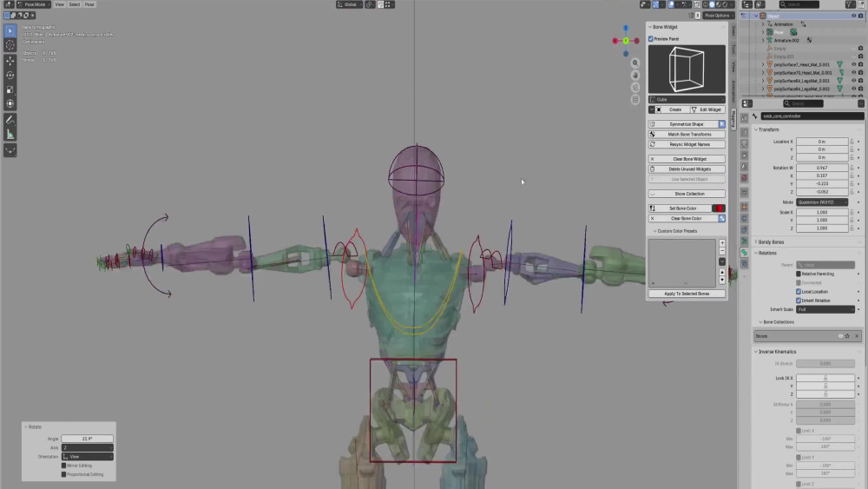Toggle Inherit Rotation checkbox
Image resolution: width=868 pixels, height=489 pixels.
(799, 301)
